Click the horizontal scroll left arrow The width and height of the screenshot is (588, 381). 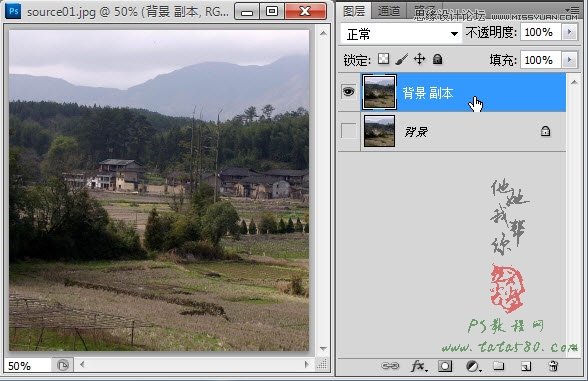[82, 364]
